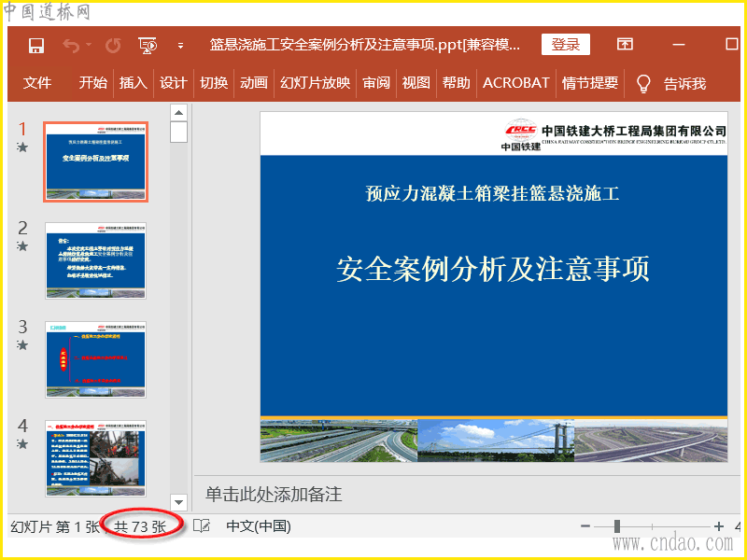The width and height of the screenshot is (747, 560).
Task: Click the zoom out minus button
Action: 585,526
